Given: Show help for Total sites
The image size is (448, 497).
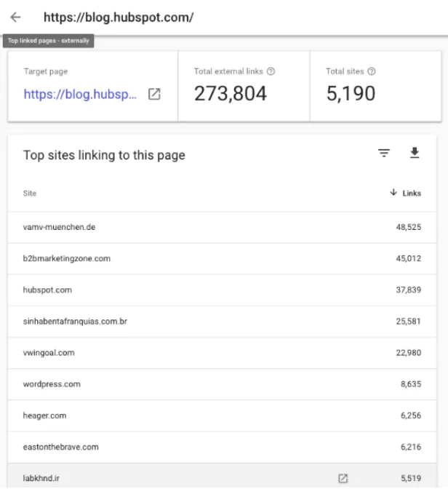Looking at the screenshot, I should coord(372,71).
